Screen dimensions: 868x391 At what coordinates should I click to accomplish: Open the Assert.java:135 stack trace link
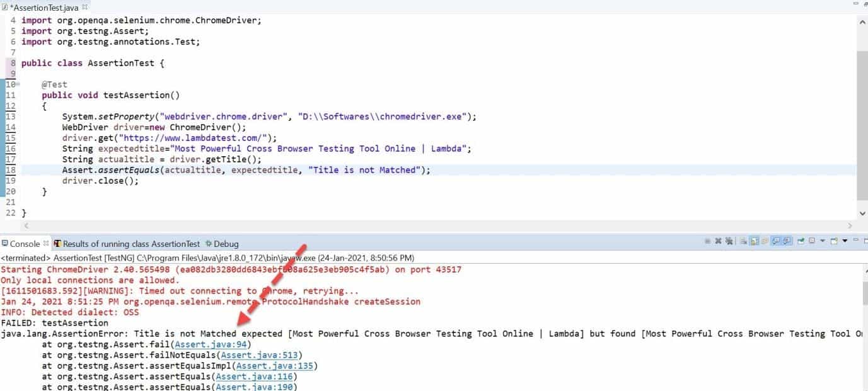click(275, 366)
